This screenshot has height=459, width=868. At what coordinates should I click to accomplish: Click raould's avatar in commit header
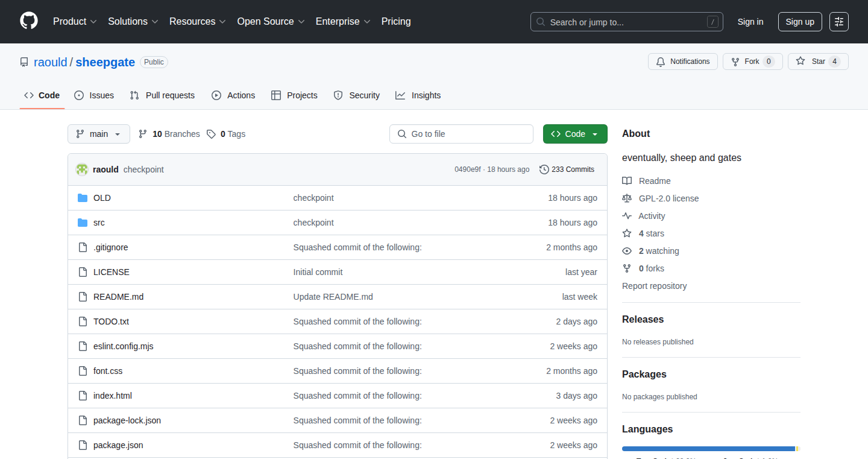coord(82,169)
